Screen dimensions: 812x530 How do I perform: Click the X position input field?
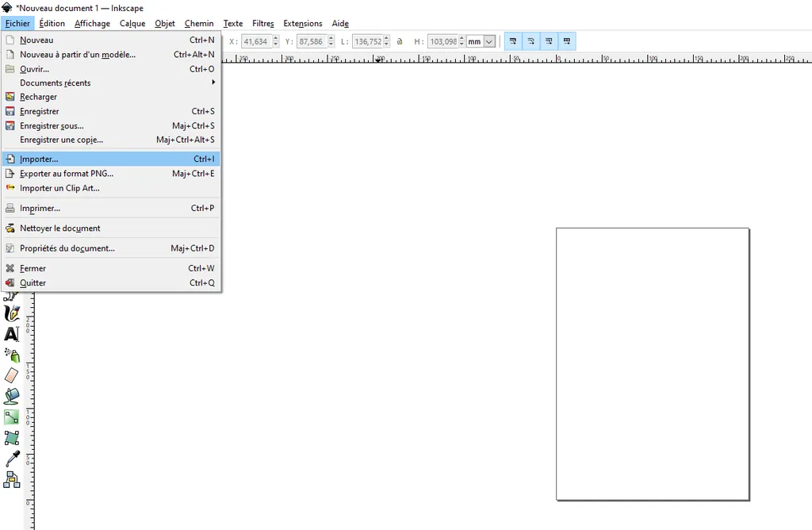tap(256, 41)
